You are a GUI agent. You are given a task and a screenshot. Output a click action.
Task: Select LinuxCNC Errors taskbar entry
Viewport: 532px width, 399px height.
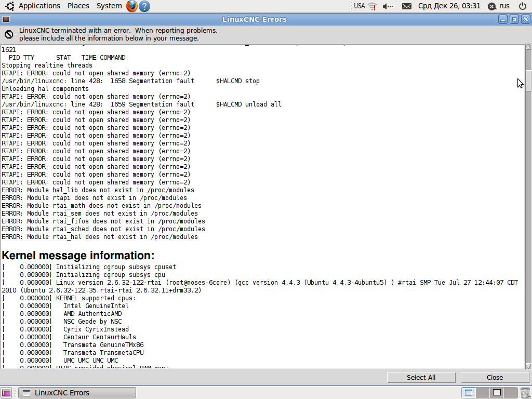pyautogui.click(x=77, y=393)
